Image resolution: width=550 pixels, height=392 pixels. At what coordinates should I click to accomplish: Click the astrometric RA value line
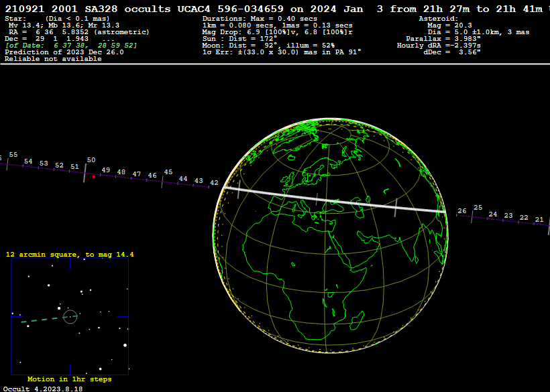[79, 32]
